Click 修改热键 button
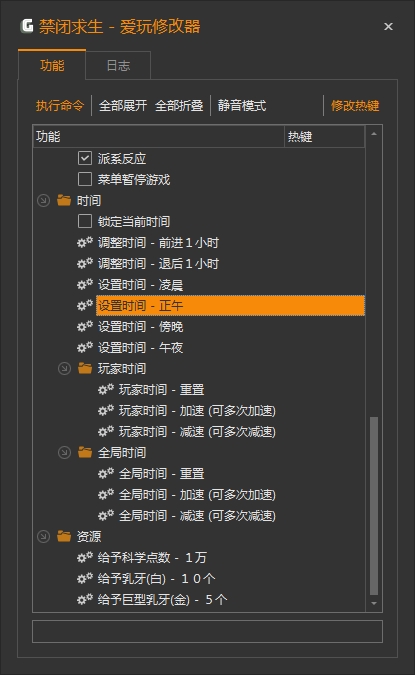The width and height of the screenshot is (415, 675). point(355,105)
